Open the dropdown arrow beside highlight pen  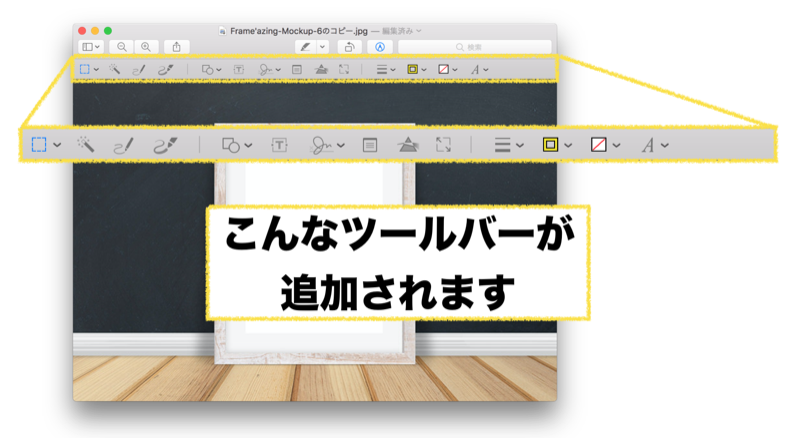pos(322,47)
